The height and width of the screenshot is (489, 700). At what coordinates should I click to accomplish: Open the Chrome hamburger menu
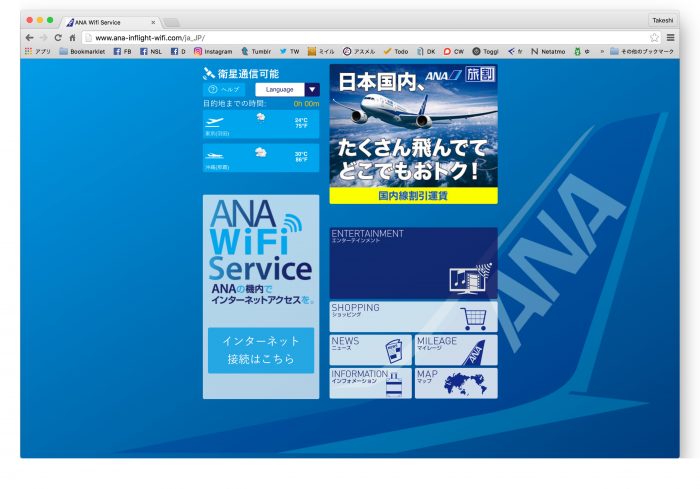coord(670,37)
